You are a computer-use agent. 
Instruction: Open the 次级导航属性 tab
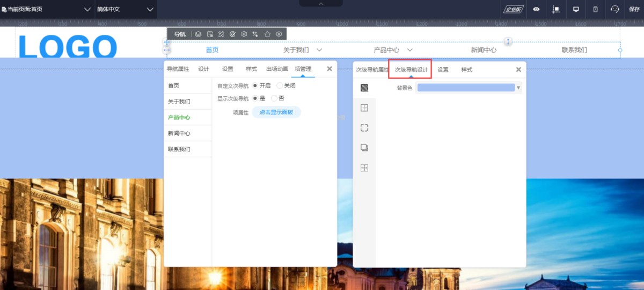click(x=372, y=70)
